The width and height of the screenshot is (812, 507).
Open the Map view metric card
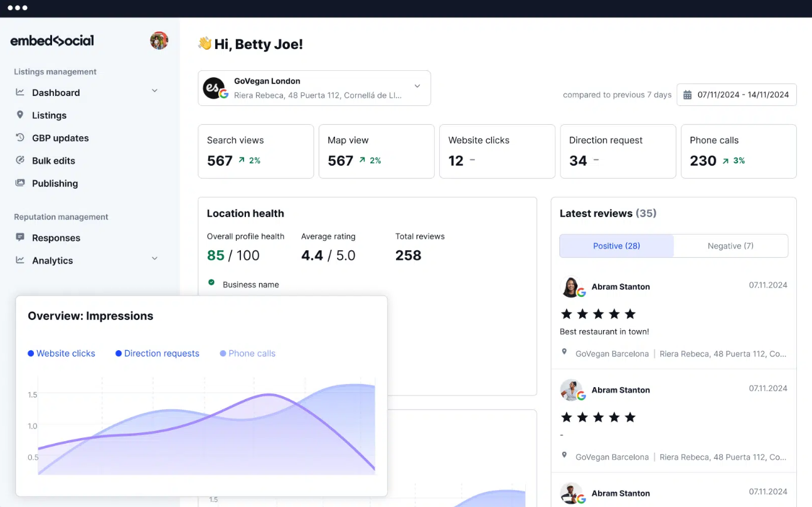tap(377, 151)
